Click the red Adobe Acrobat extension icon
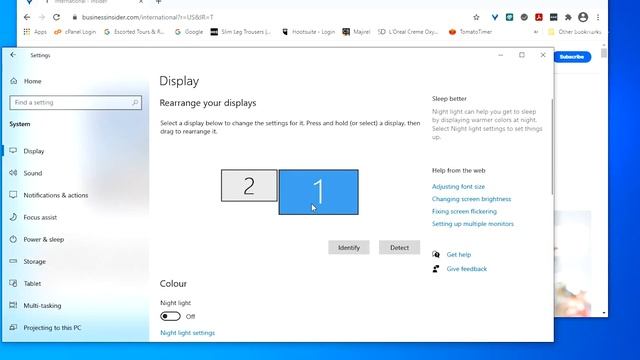This screenshot has width=640, height=360. tap(539, 17)
